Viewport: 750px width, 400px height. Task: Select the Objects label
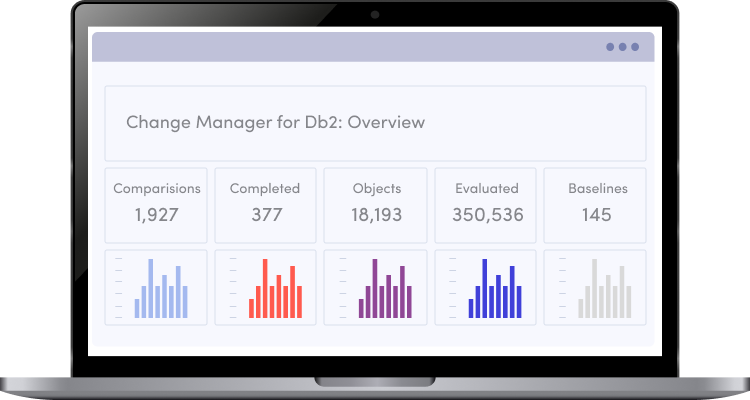(x=377, y=188)
